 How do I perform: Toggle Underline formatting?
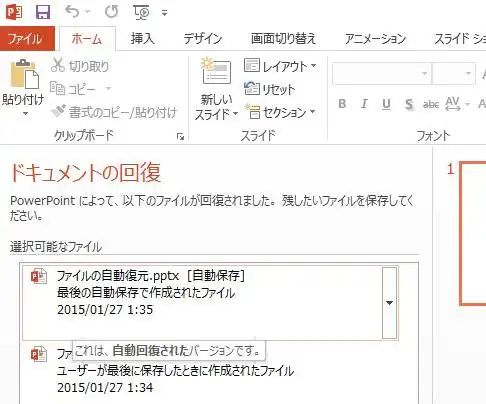[x=386, y=104]
